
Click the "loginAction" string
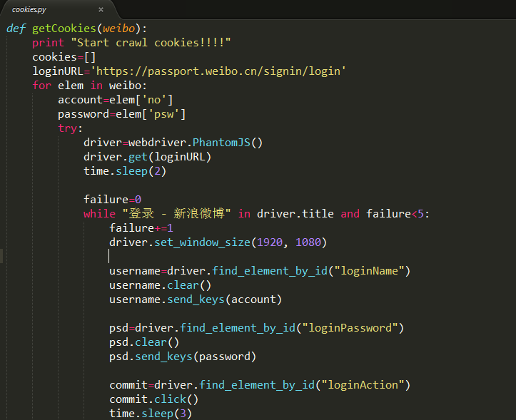click(x=363, y=385)
